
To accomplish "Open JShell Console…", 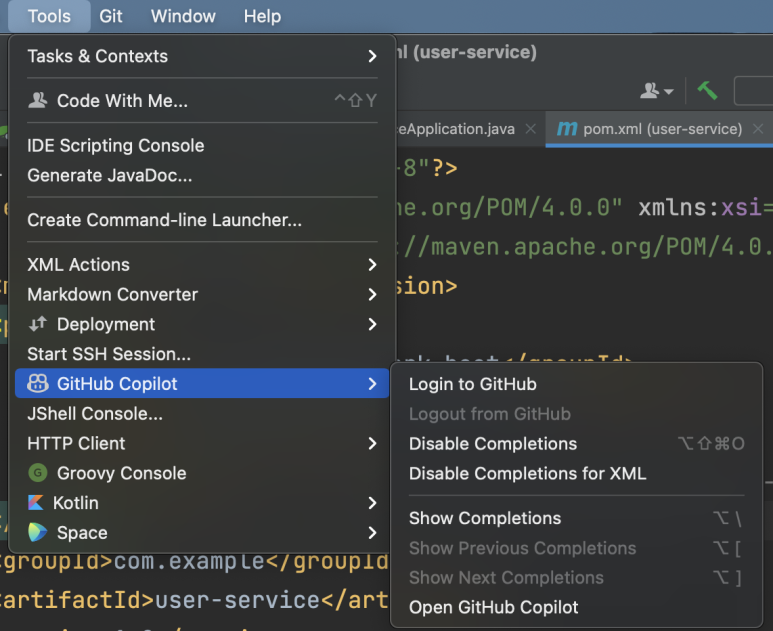I will tap(202, 414).
